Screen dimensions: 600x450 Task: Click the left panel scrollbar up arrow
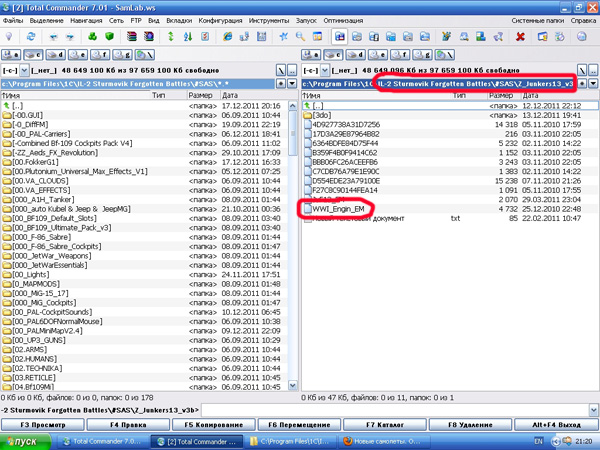pos(293,106)
